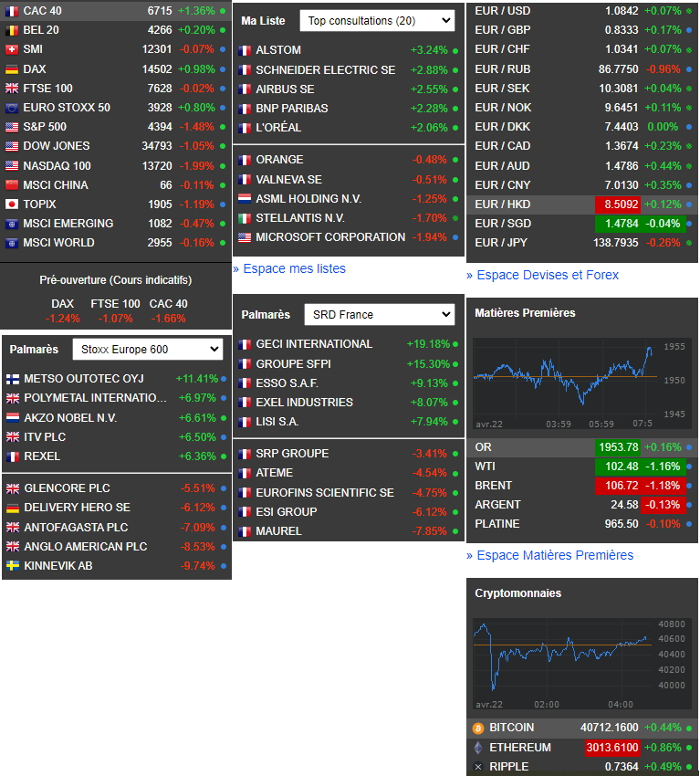Screen dimensions: 700x776
Task: Select the WTI commodity row
Action: (x=581, y=467)
